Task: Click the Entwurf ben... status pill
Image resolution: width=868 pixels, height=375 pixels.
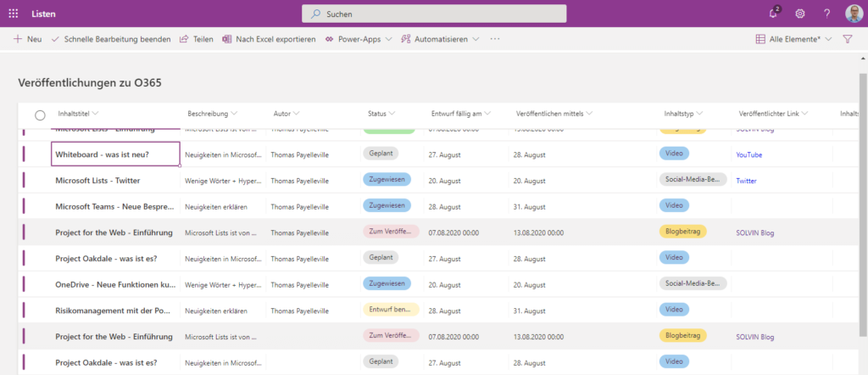Action: (391, 309)
